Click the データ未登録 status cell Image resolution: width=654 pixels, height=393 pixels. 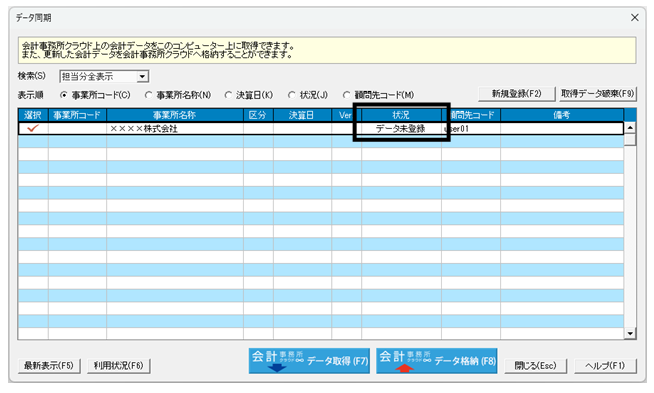coord(401,128)
